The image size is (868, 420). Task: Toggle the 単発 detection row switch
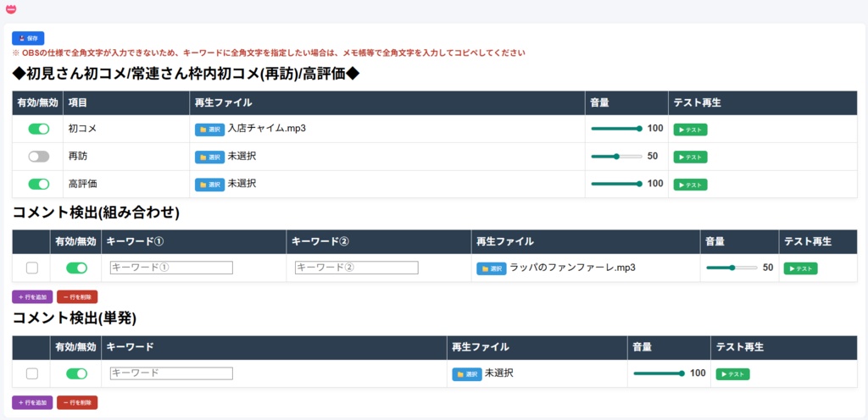[76, 373]
